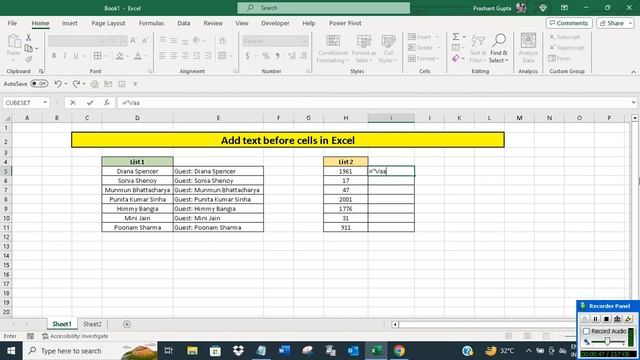
Task: Open the File menu
Action: [12, 23]
